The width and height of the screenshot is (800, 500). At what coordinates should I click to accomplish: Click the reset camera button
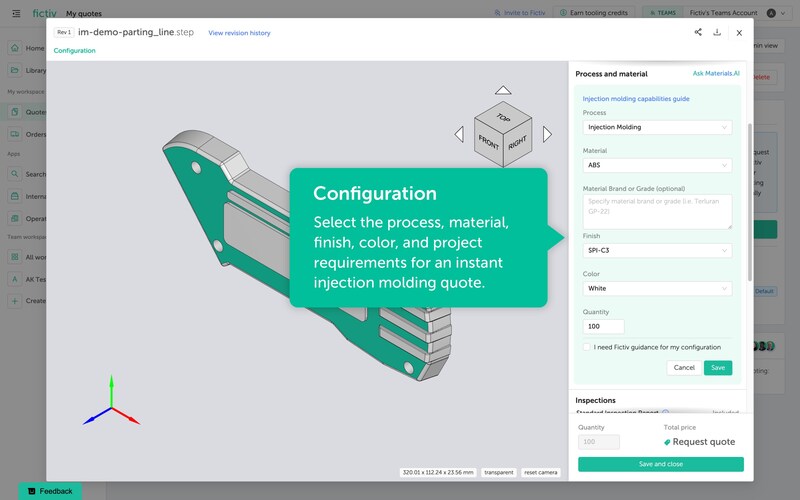coord(541,472)
